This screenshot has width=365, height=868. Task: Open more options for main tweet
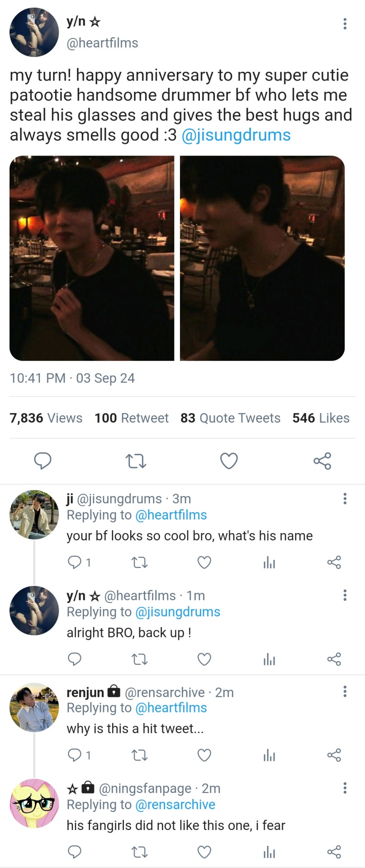coord(345,24)
